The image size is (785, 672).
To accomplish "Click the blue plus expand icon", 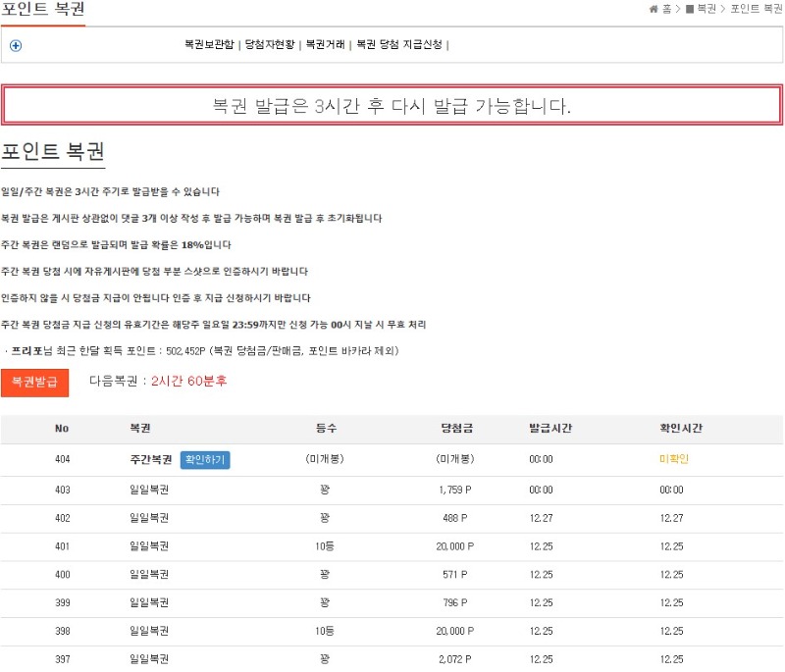I will (16, 45).
